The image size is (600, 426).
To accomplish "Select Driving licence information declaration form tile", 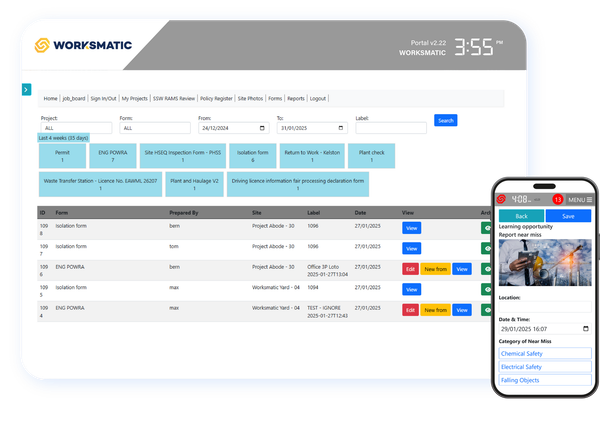I will click(x=298, y=184).
